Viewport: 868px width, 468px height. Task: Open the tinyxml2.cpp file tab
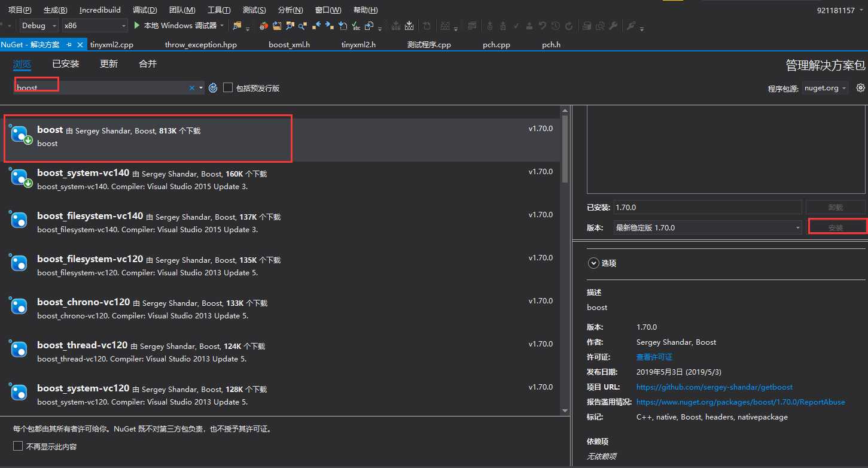(112, 45)
